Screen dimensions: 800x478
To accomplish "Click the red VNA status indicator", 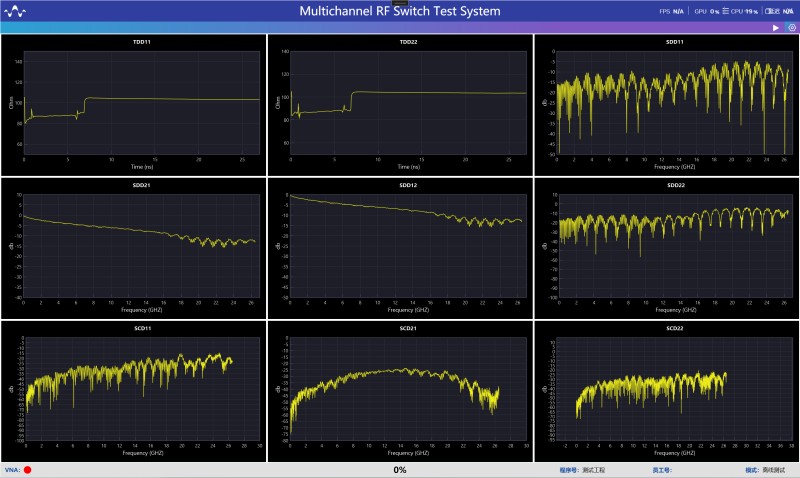I will click(28, 469).
